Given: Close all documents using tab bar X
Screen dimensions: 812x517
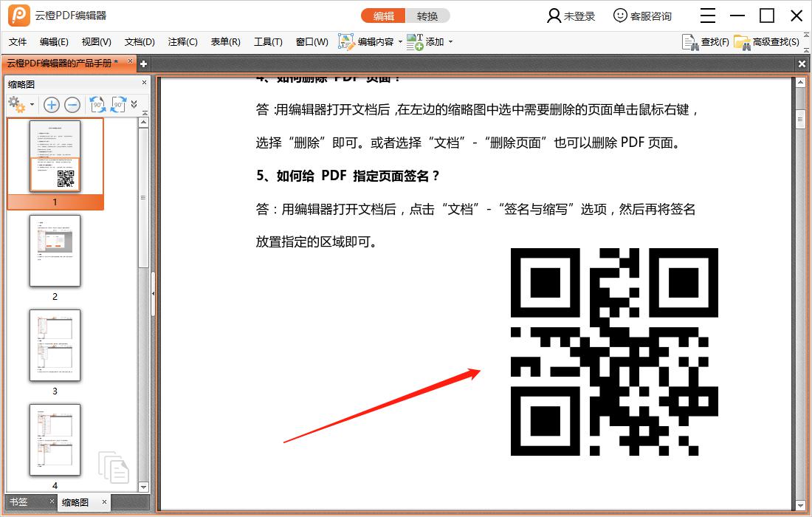Looking at the screenshot, I should pyautogui.click(x=802, y=64).
